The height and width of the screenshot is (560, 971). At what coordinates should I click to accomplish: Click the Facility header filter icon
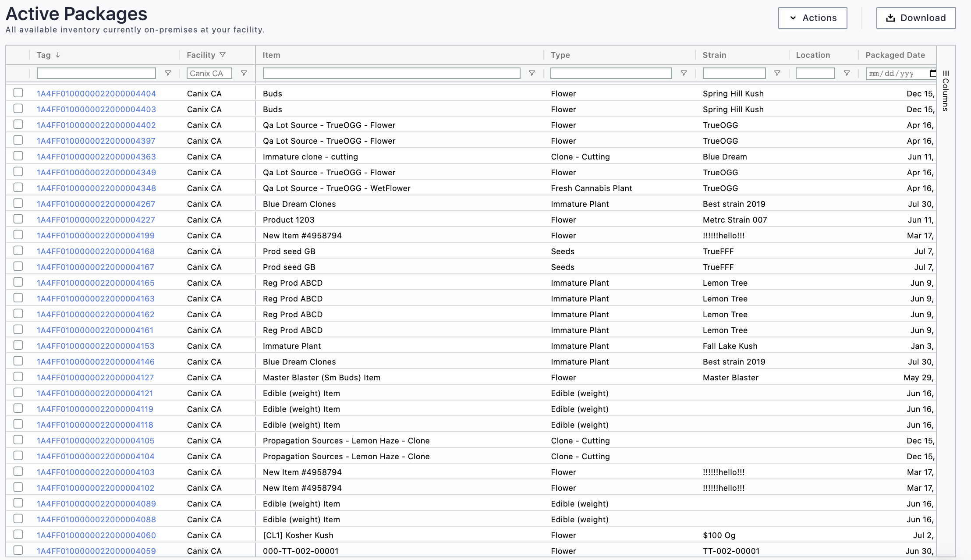click(223, 55)
